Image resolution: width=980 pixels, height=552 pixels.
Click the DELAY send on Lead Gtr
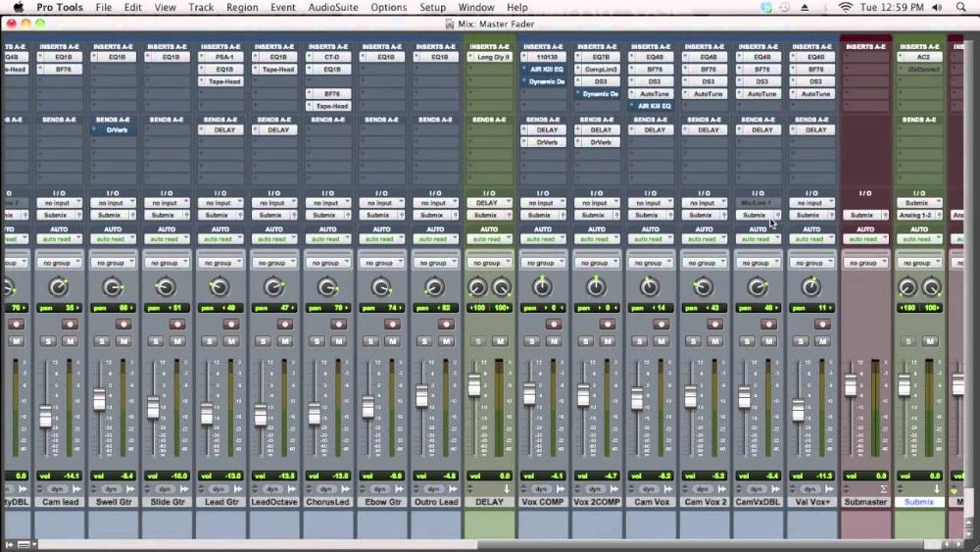(x=224, y=129)
